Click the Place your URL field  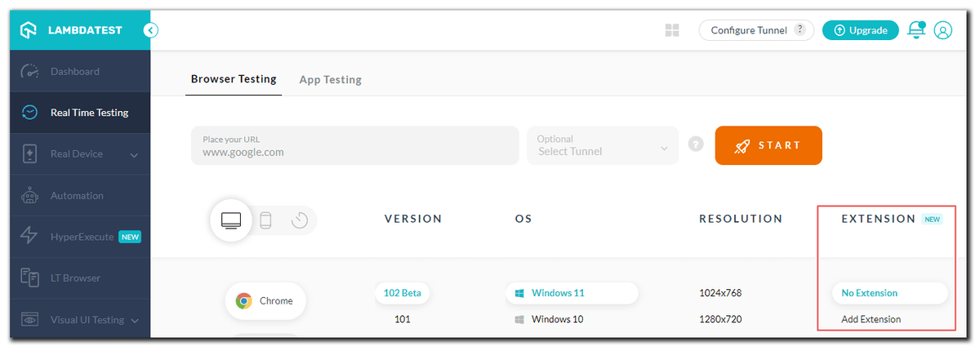pyautogui.click(x=354, y=145)
